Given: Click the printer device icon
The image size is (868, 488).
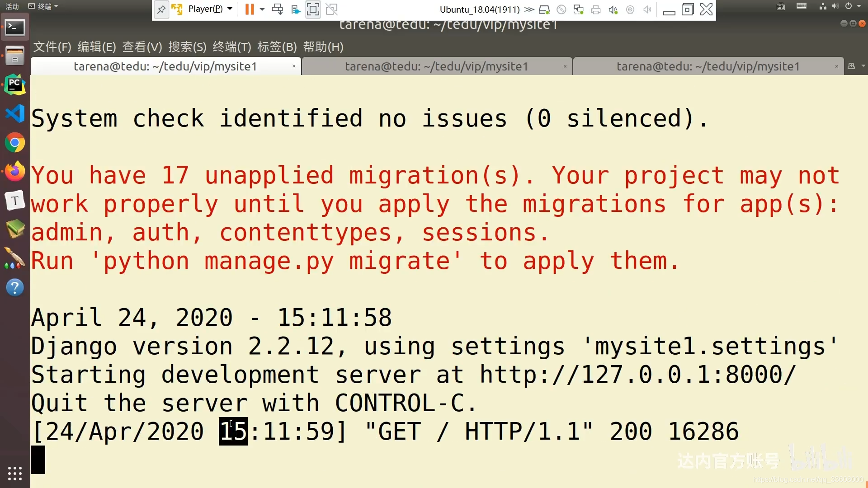Looking at the screenshot, I should 596,9.
